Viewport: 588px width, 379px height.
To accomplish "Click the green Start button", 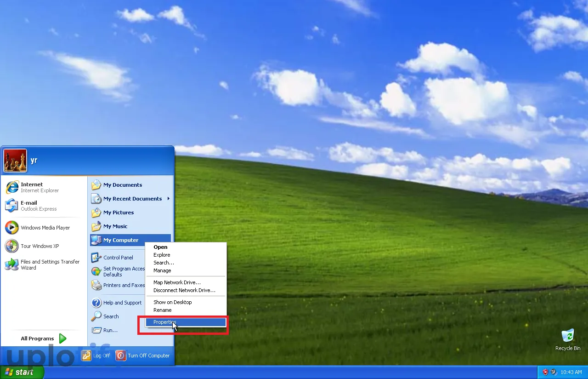I will click(22, 372).
